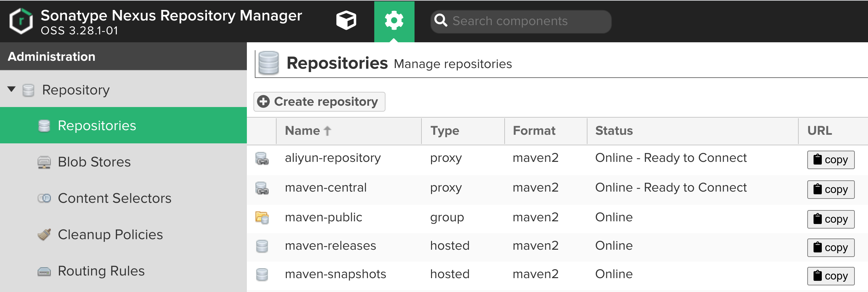Open the maven-releases row
This screenshot has height=292, width=868.
(557, 247)
